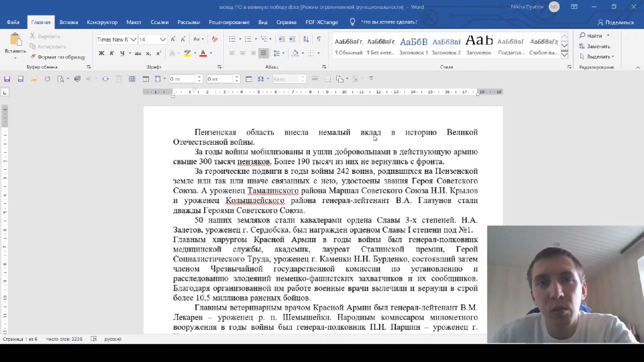The image size is (644, 362).
Task: Increase indent of the paragraph
Action: (292, 39)
